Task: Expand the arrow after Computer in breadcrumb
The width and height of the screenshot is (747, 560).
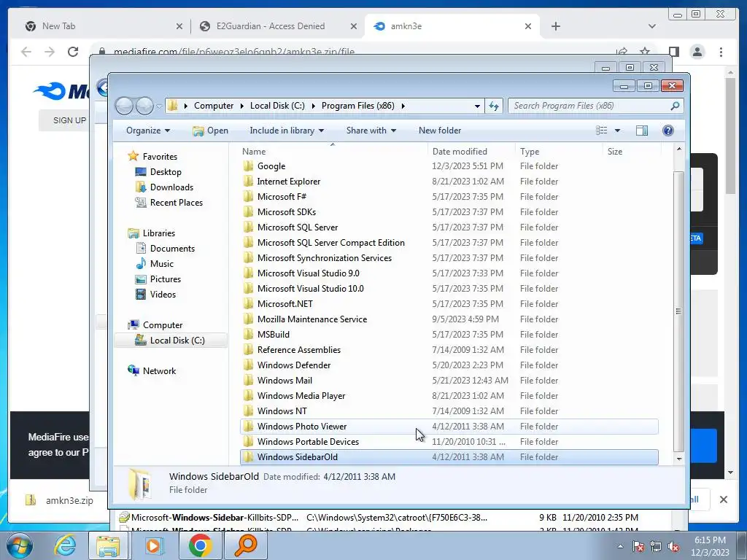Action: 242,106
